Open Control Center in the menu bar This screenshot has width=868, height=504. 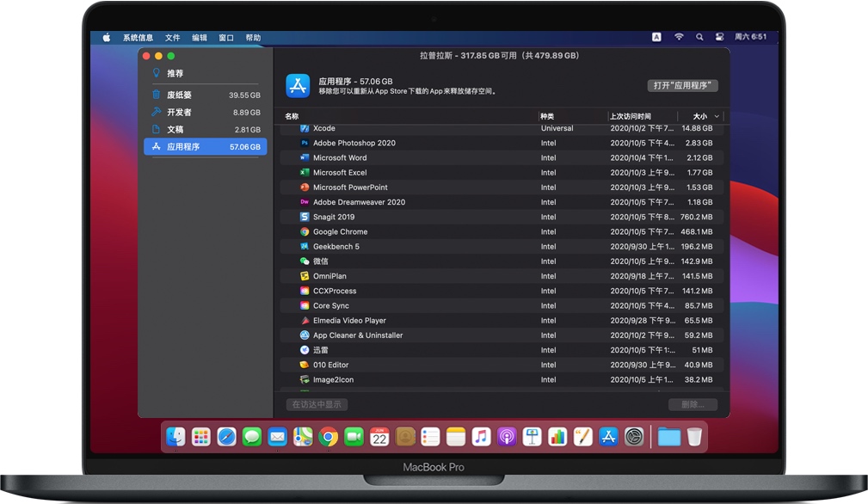click(717, 38)
